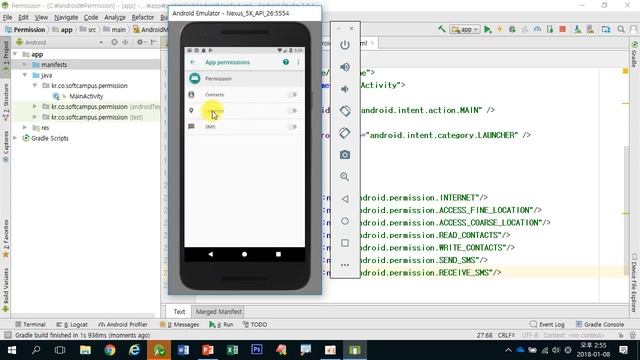The height and width of the screenshot is (360, 640).
Task: Expand the androidTest package node
Action: point(35,107)
